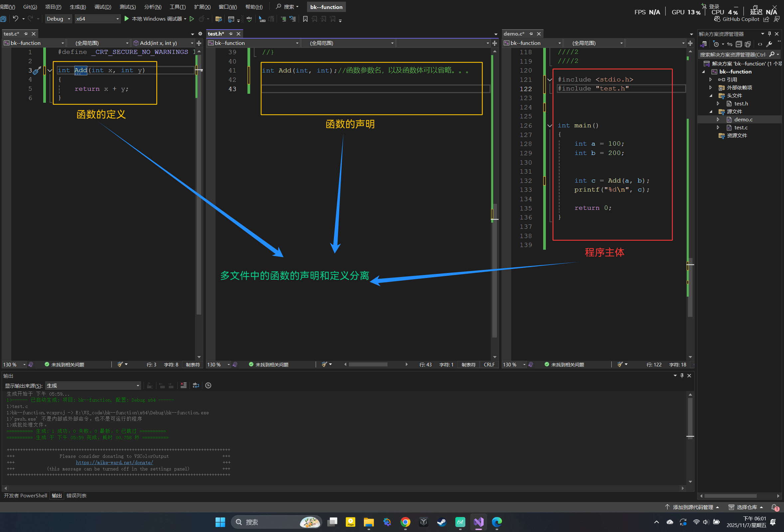Image resolution: width=784 pixels, height=532 pixels.
Task: Open the Debug configuration dropdown
Action: click(58, 19)
